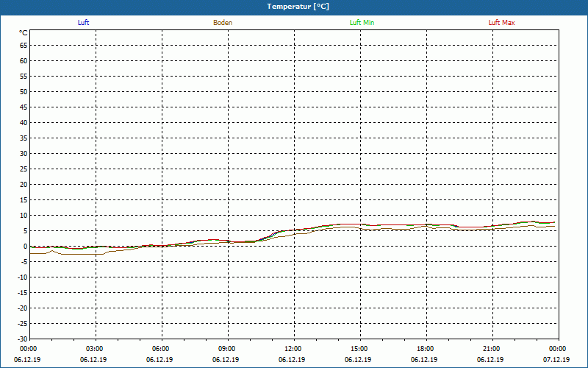588x368 pixels.
Task: Click the Temperatur [°C] chart title
Action: pos(298,7)
